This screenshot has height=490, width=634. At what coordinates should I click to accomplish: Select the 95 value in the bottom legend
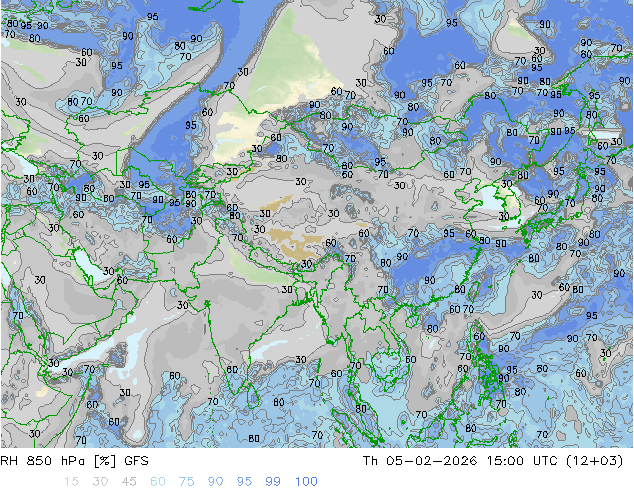244,482
